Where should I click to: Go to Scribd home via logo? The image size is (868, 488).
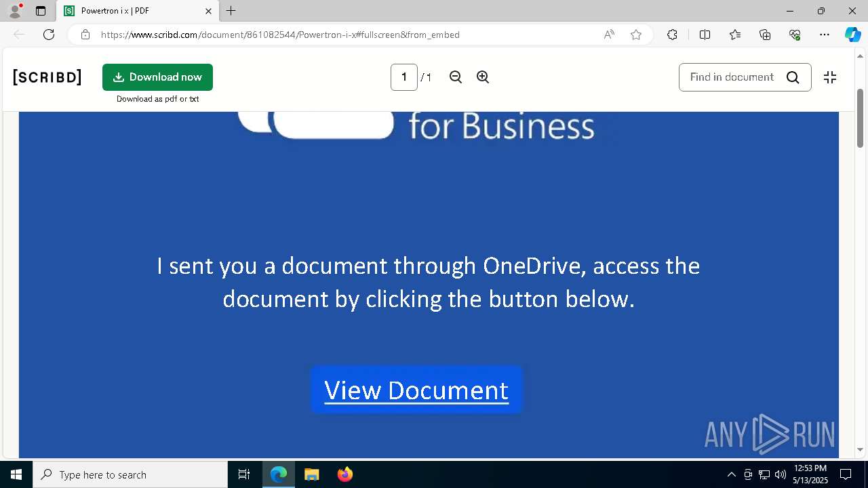47,77
